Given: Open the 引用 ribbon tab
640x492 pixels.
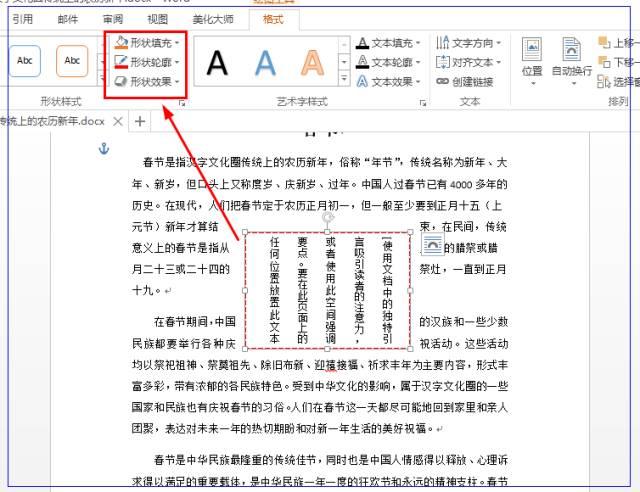Looking at the screenshot, I should click(x=22, y=19).
